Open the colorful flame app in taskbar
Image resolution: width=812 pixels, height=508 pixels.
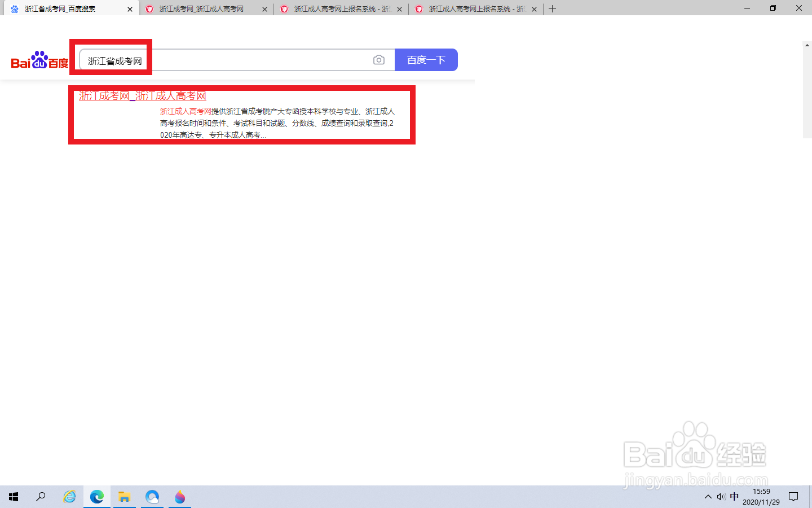coord(180,497)
